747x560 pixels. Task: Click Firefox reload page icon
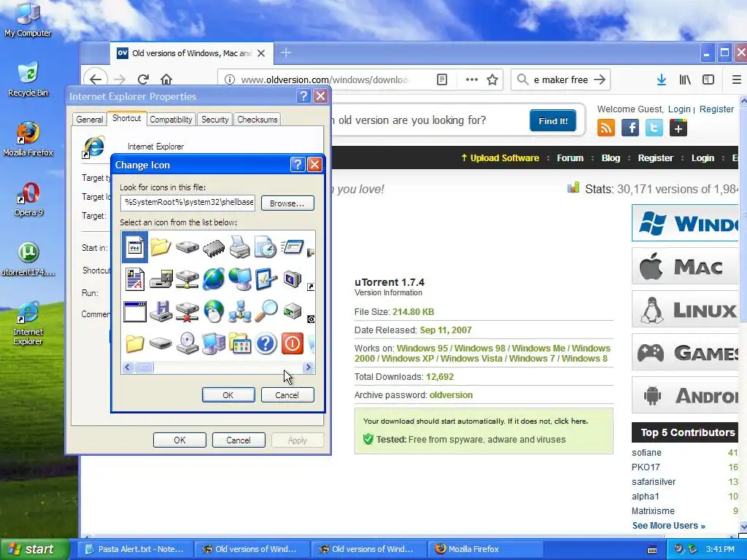[x=143, y=79]
